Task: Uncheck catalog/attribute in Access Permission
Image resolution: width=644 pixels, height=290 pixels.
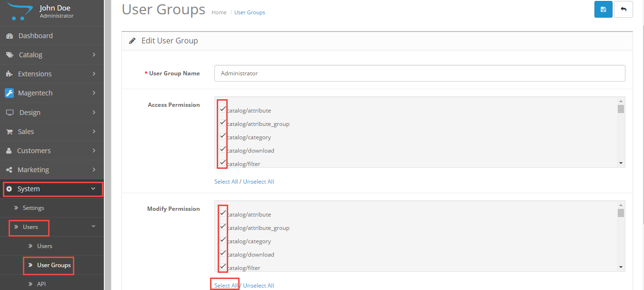Action: coord(222,109)
